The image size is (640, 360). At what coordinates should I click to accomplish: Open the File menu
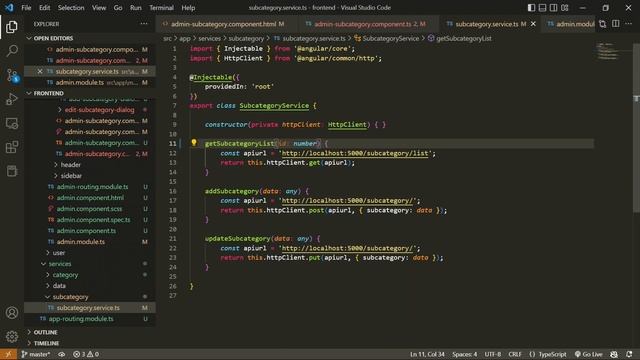[26, 7]
